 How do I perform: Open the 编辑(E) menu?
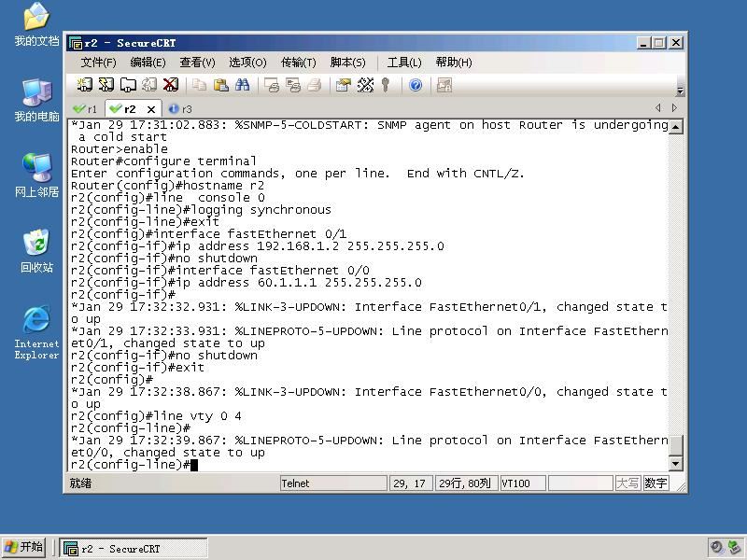click(148, 63)
